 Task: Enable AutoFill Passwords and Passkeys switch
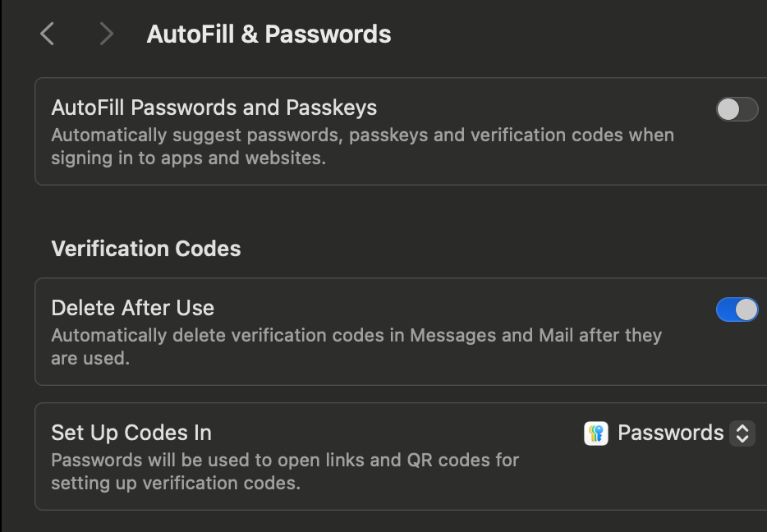[737, 109]
